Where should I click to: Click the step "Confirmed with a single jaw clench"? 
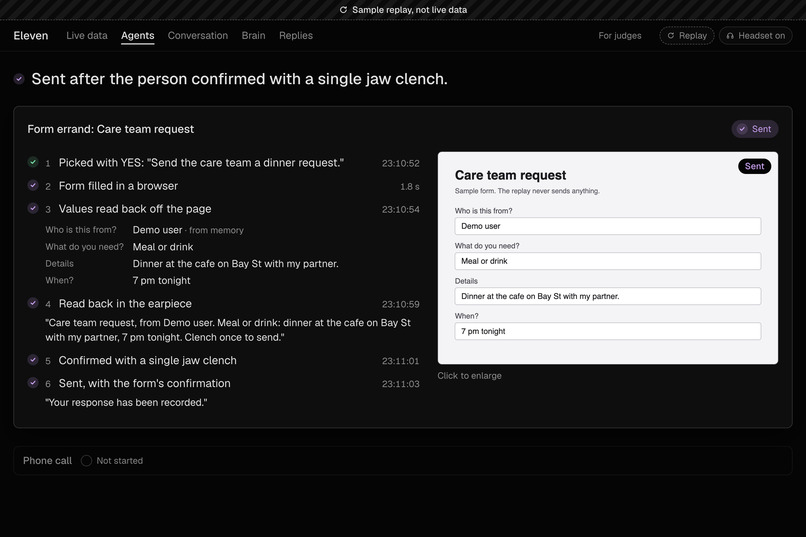click(x=148, y=360)
